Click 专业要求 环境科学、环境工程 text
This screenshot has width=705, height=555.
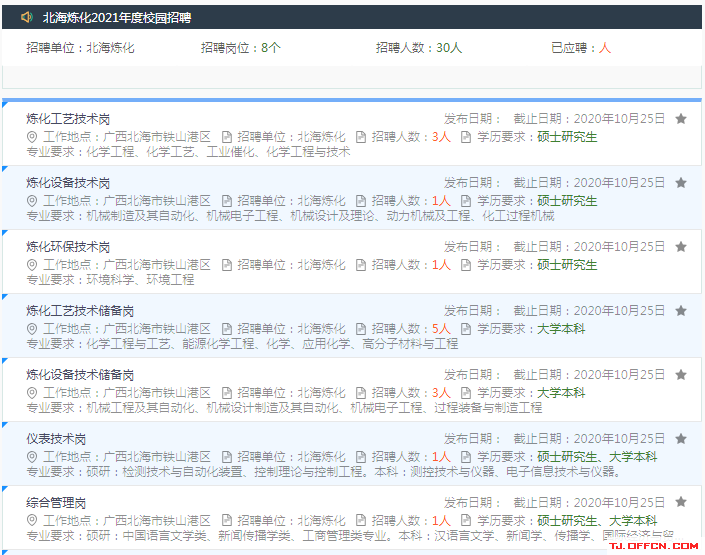click(x=110, y=280)
